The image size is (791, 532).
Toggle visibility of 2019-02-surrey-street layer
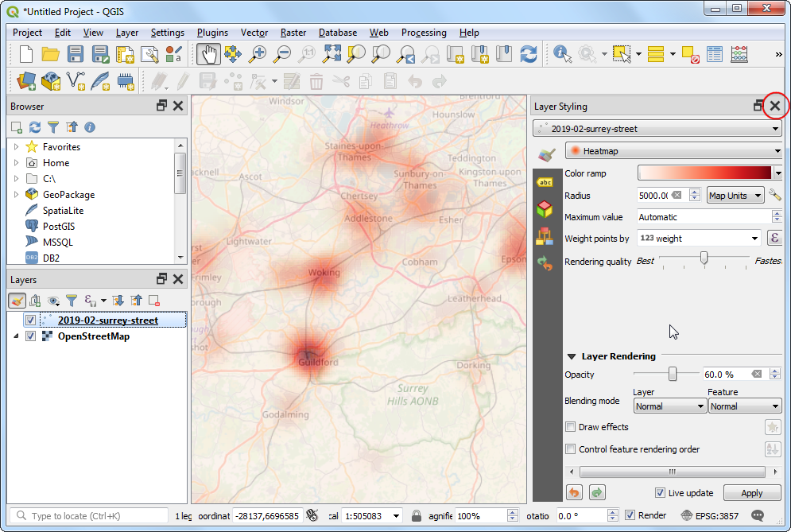(30, 320)
